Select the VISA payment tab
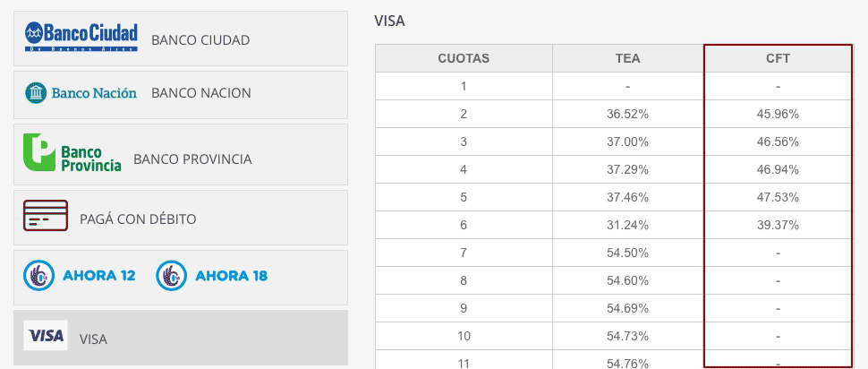This screenshot has height=369, width=868. pos(181,338)
